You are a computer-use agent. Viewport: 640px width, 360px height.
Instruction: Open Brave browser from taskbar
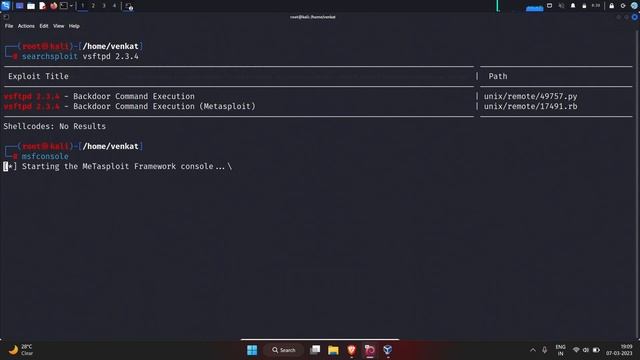351,350
